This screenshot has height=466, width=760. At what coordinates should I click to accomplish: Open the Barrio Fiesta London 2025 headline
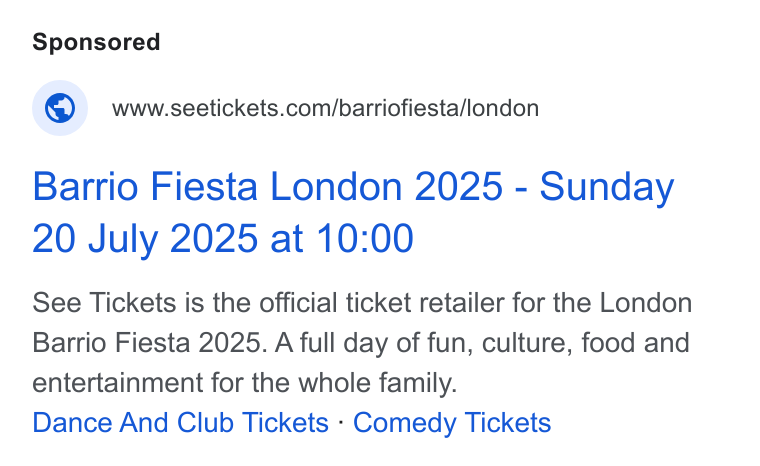click(x=353, y=212)
